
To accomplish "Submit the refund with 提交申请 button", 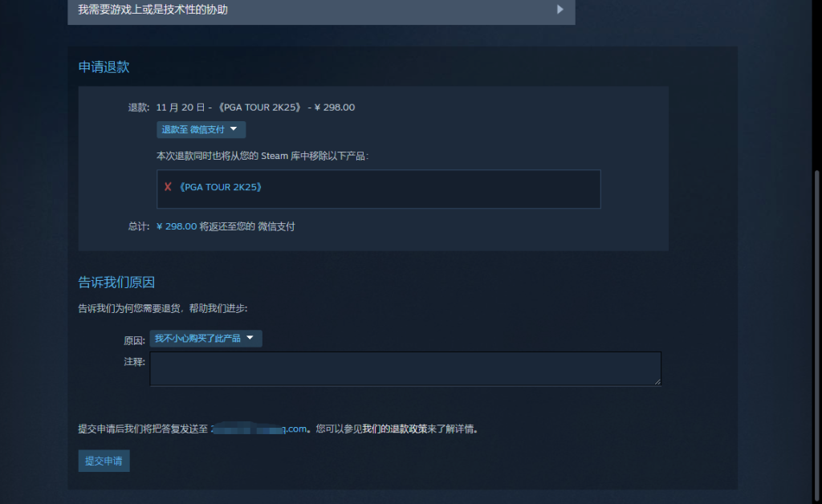I will coord(104,461).
